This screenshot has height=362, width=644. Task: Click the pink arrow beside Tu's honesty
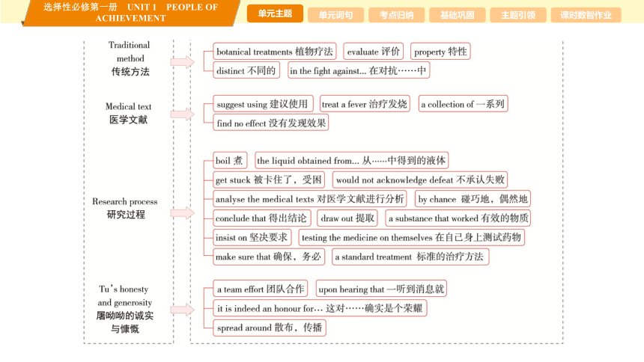(x=183, y=310)
